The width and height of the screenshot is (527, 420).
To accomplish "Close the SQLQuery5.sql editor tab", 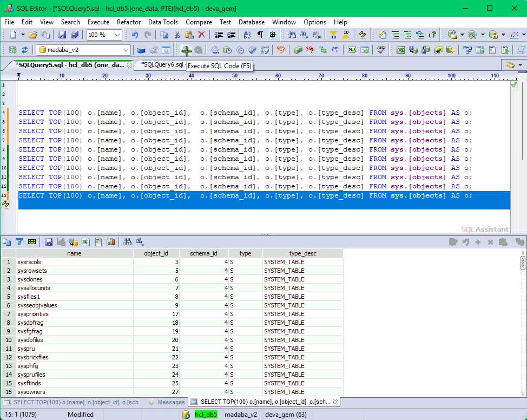I will pos(129,65).
